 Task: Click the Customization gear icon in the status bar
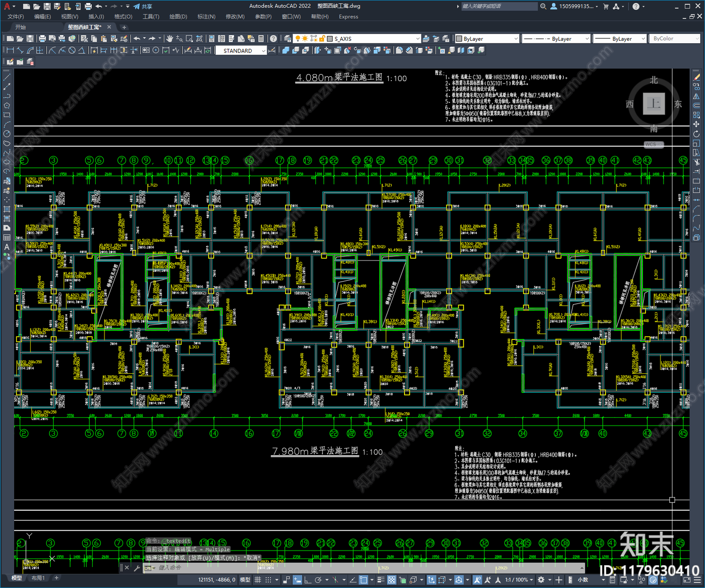click(x=541, y=580)
